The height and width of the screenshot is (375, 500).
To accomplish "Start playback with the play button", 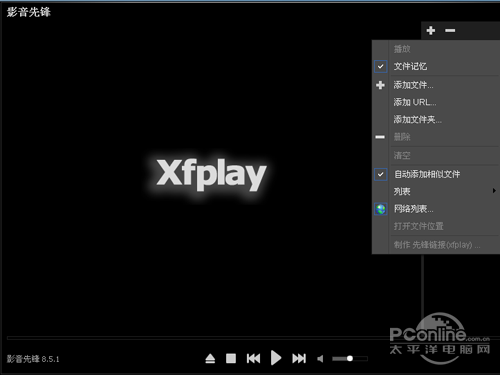I will coord(276,358).
